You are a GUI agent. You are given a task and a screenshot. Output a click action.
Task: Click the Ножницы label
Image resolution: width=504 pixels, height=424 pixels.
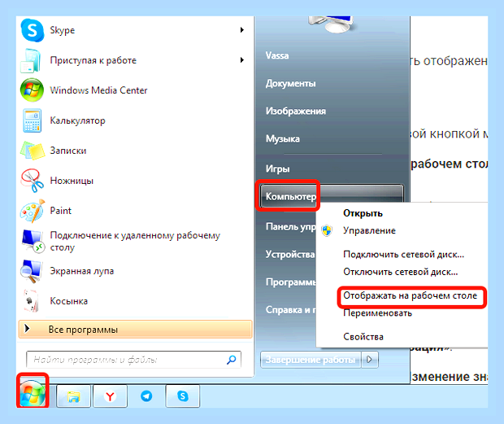click(x=72, y=181)
